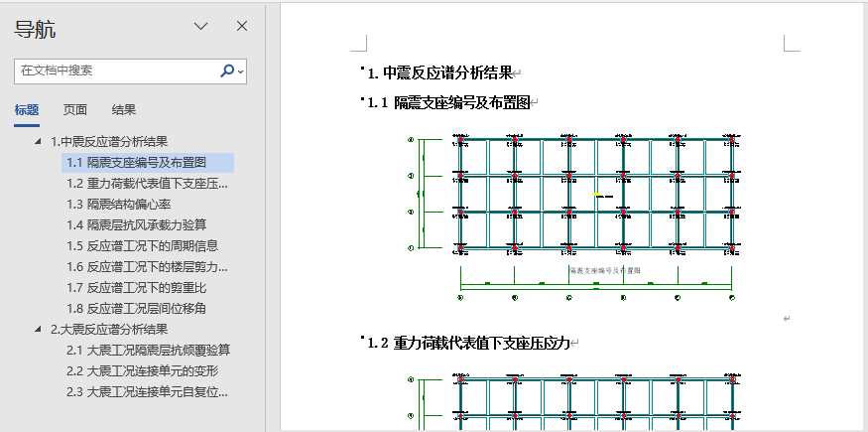
Task: Select heading 1.1 隔震支座编号及布置图
Action: click(136, 163)
